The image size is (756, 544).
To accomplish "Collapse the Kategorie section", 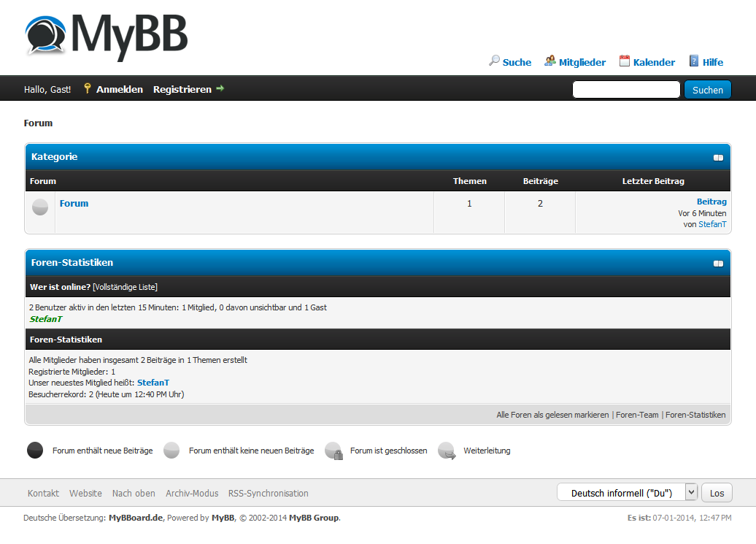I will pos(718,158).
